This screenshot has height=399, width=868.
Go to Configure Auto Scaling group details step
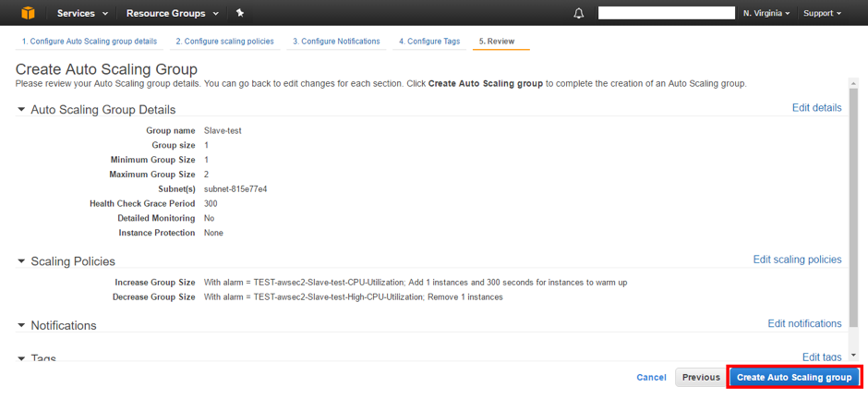click(x=89, y=42)
